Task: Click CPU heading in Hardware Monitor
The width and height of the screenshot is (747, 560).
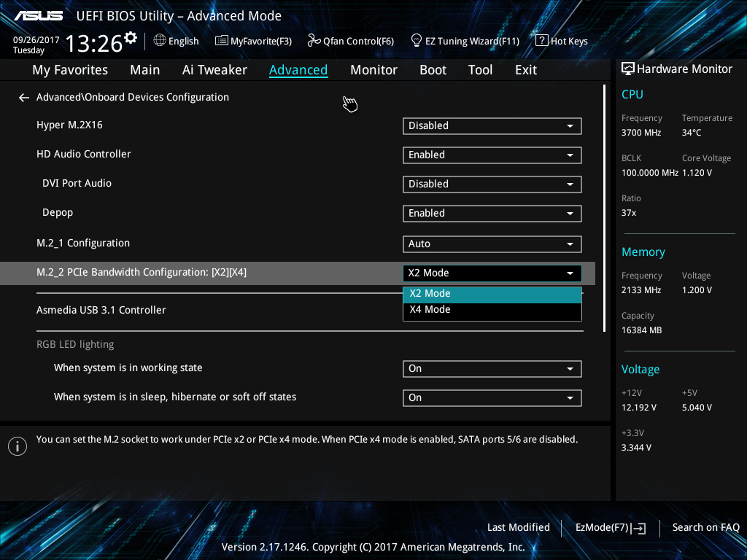Action: (x=632, y=94)
